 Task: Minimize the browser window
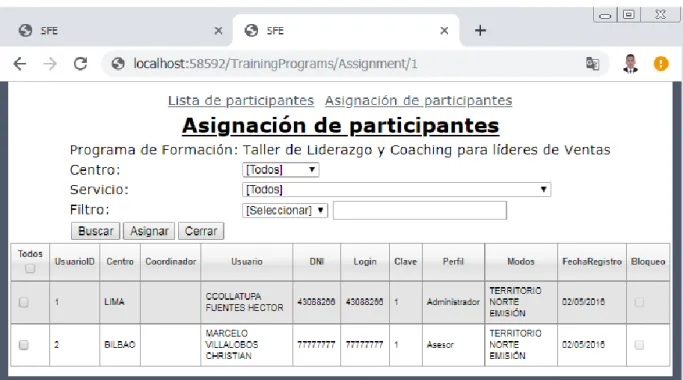[x=605, y=16]
